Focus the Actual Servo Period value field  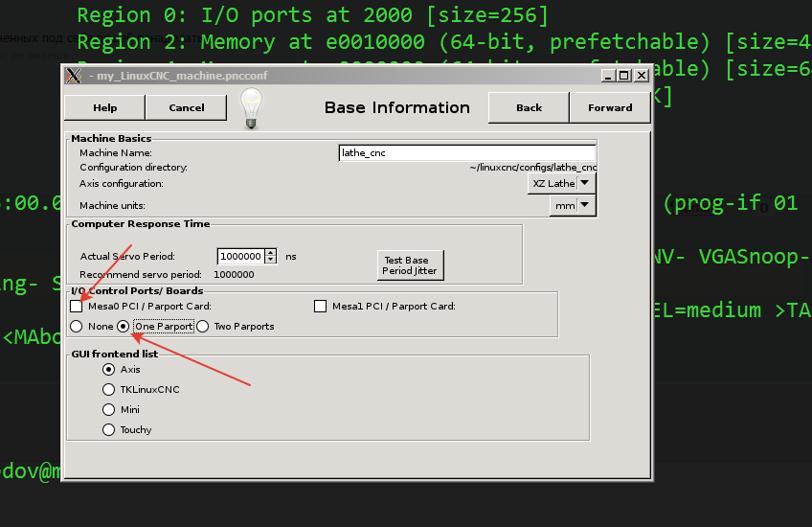(241, 257)
